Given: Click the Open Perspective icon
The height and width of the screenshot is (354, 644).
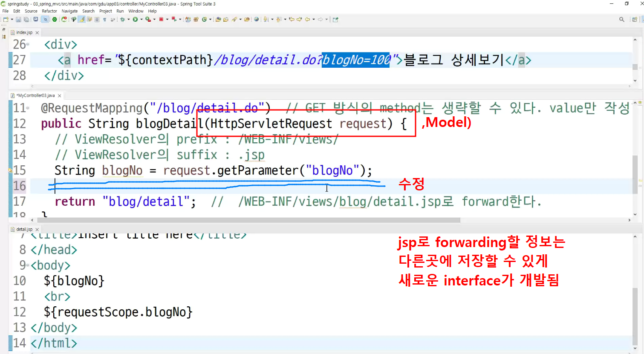Looking at the screenshot, I should (x=634, y=19).
